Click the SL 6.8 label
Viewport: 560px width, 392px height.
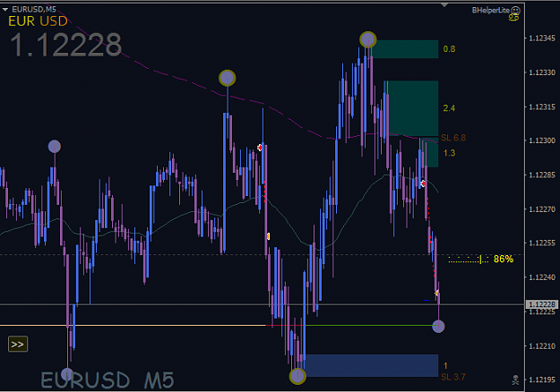coord(453,138)
